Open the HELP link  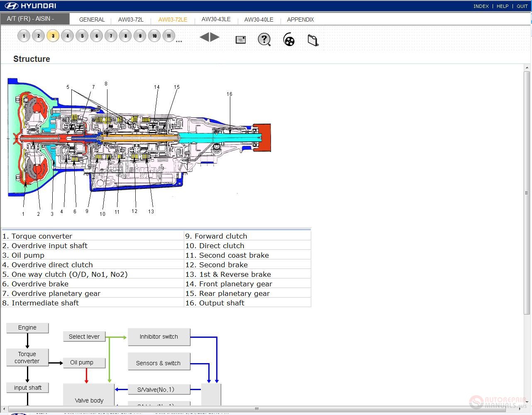pyautogui.click(x=503, y=6)
